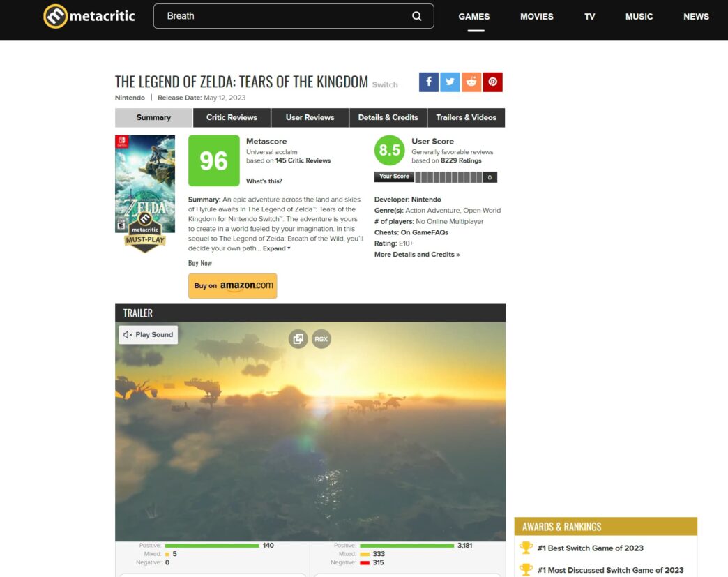Screen dimensions: 728x577
Task: Click the game title heading
Action: pos(241,82)
